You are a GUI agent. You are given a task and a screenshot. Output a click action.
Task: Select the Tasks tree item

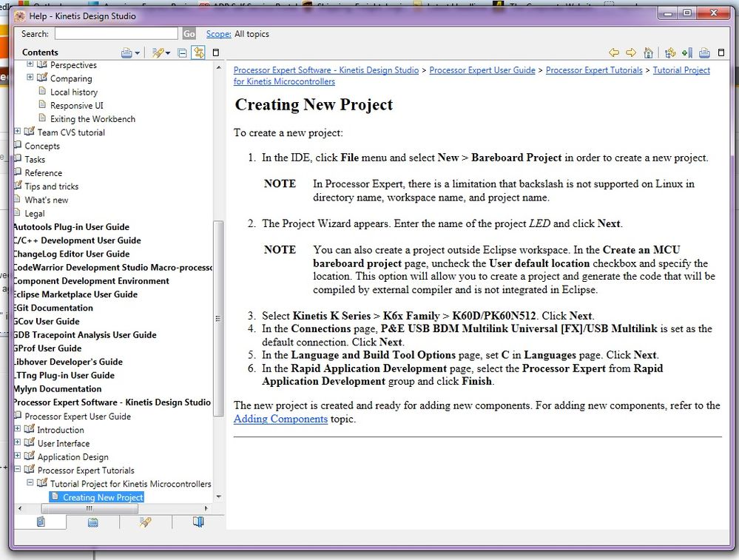coord(35,159)
